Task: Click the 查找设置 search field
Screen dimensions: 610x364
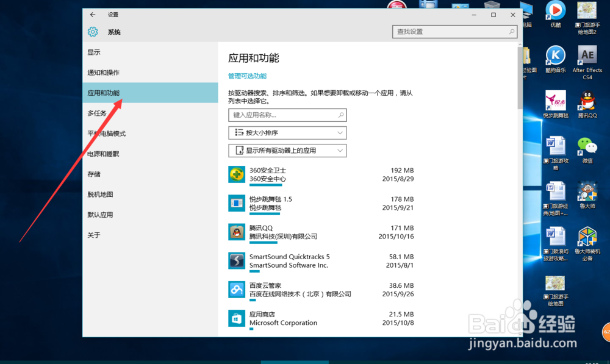Action: pyautogui.click(x=455, y=32)
